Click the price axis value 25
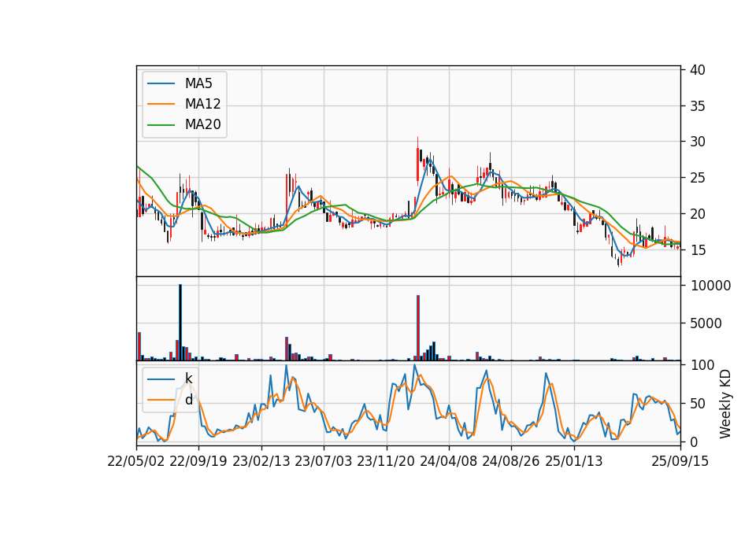 coord(697,178)
